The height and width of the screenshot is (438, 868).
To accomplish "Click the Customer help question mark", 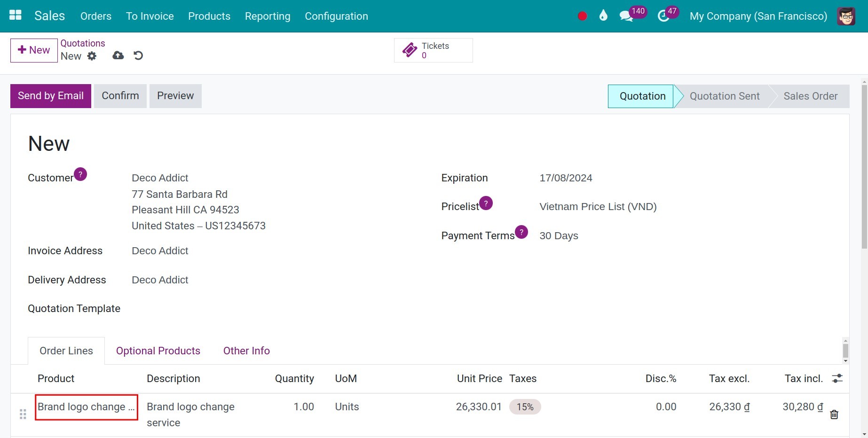I will point(80,174).
